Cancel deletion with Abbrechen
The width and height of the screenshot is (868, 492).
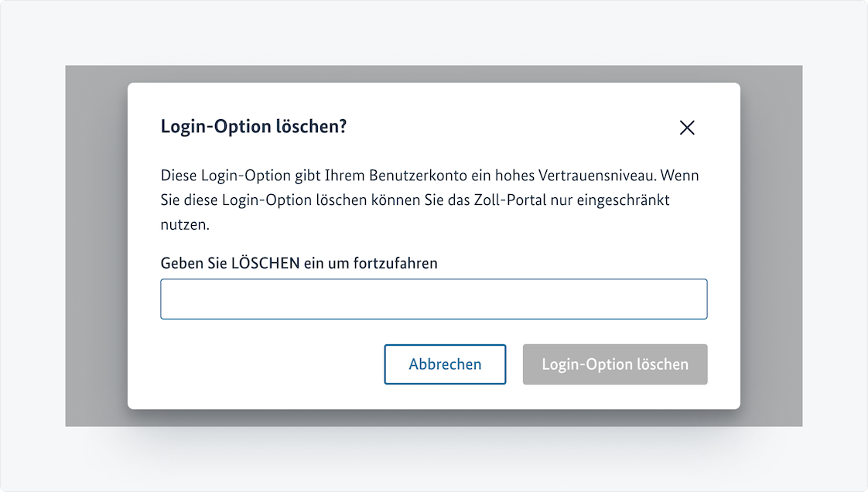[x=445, y=364]
